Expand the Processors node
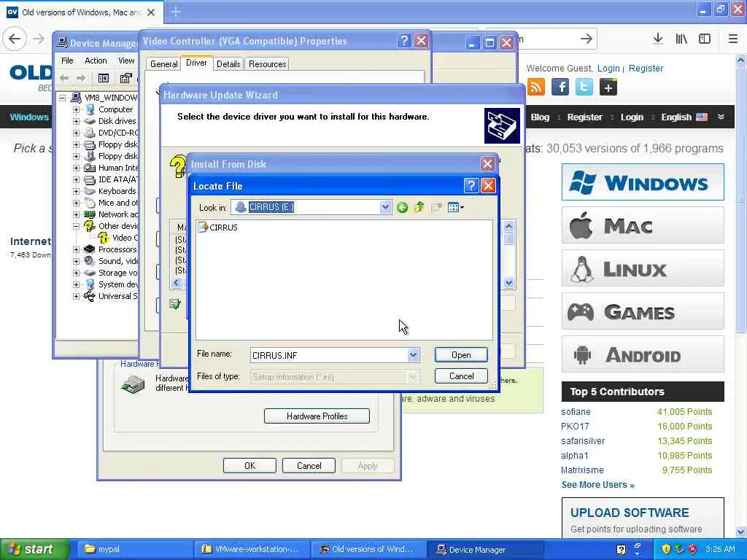Image resolution: width=747 pixels, height=560 pixels. [76, 249]
